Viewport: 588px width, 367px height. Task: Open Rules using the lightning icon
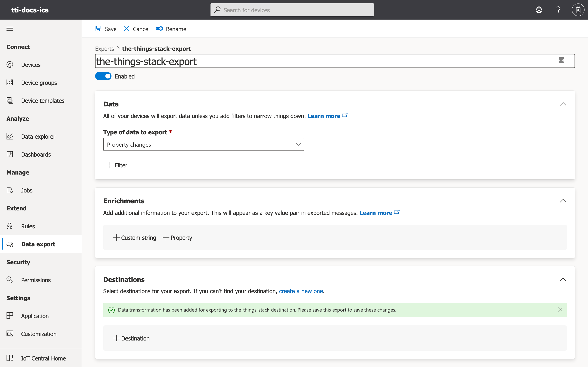click(10, 226)
